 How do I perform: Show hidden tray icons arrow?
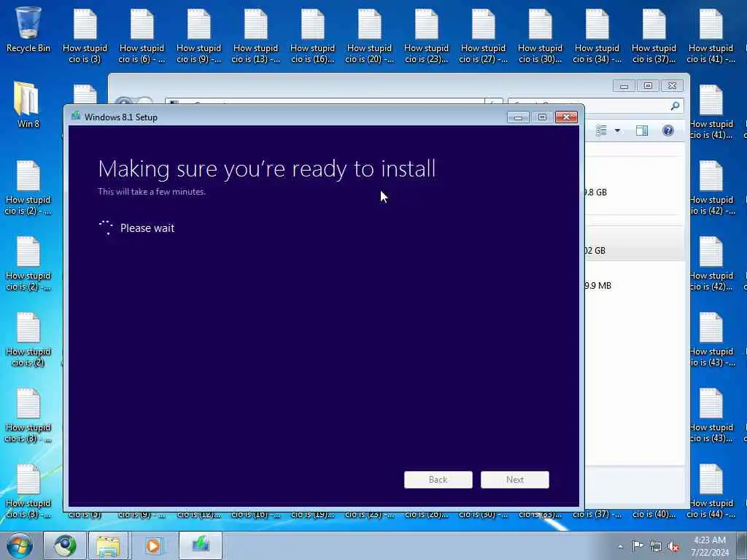620,547
